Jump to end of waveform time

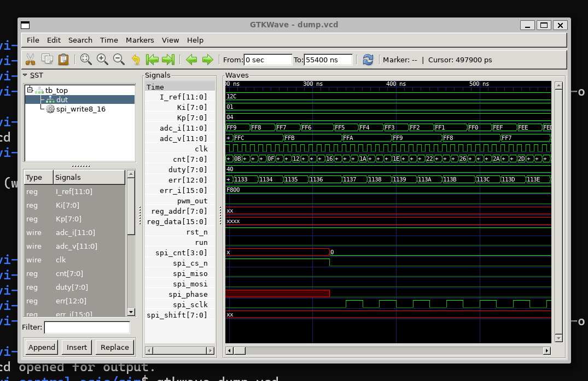pos(168,60)
